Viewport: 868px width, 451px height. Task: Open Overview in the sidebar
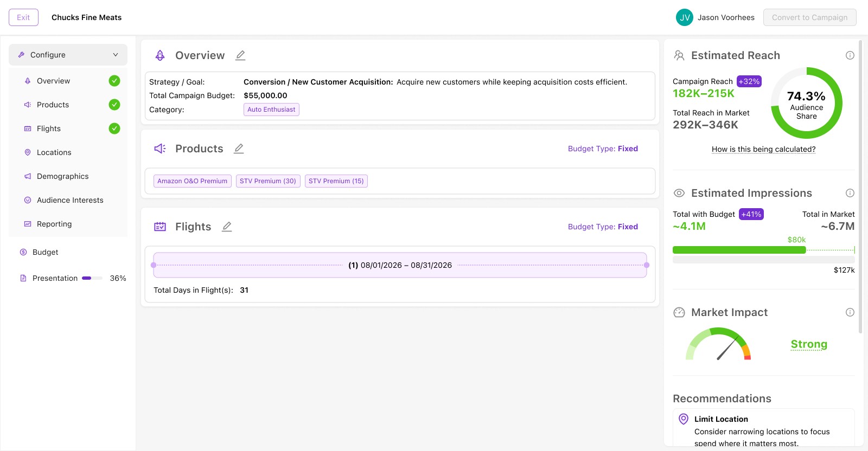68,81
